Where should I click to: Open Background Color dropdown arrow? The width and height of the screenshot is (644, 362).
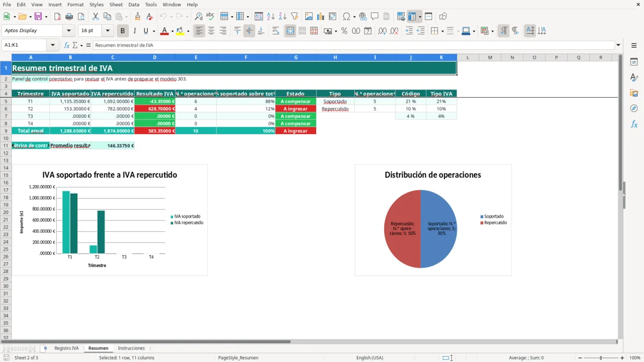coord(188,31)
